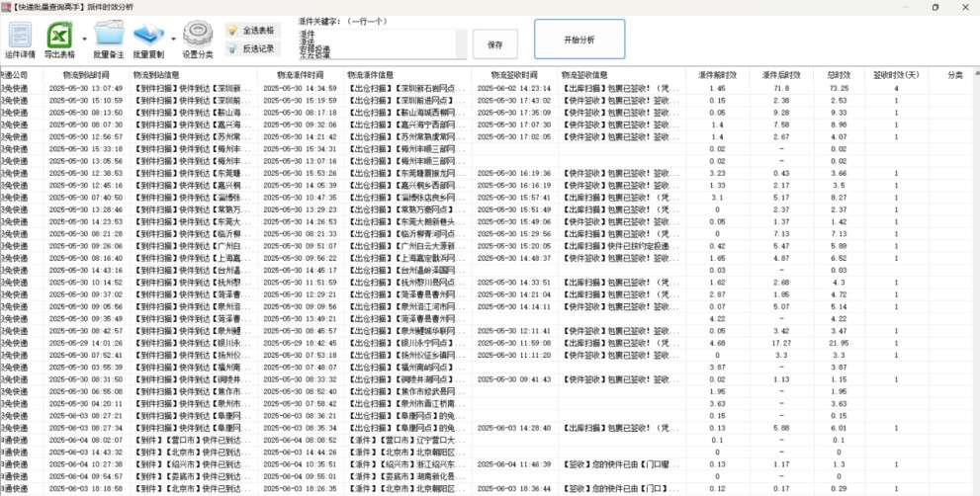Screen dimensions: 980x496
Task: Select dispatch time 2025-05-30 09:51:07
Action: [x=300, y=246]
